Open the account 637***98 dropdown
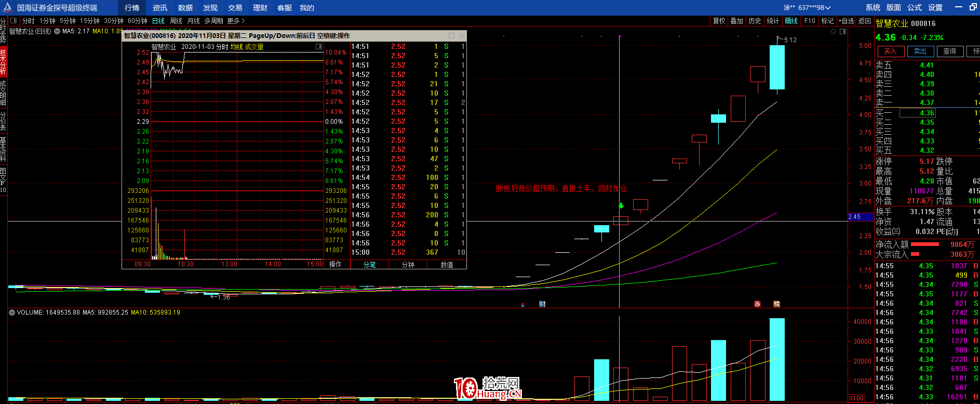 tap(807, 8)
